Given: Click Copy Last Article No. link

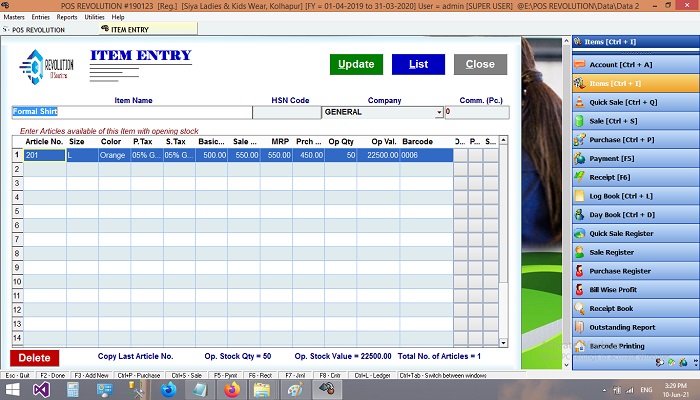Looking at the screenshot, I should pyautogui.click(x=135, y=356).
